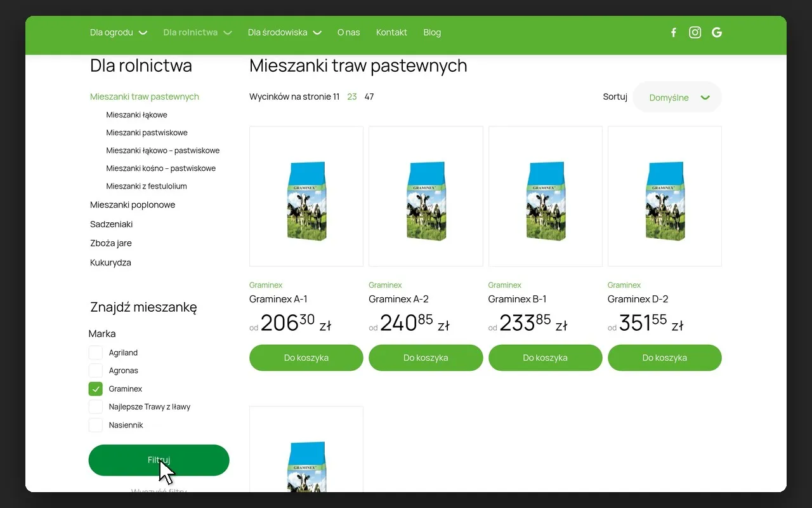Select Mieszanki traw pastewnych category
812x508 pixels.
coord(145,97)
